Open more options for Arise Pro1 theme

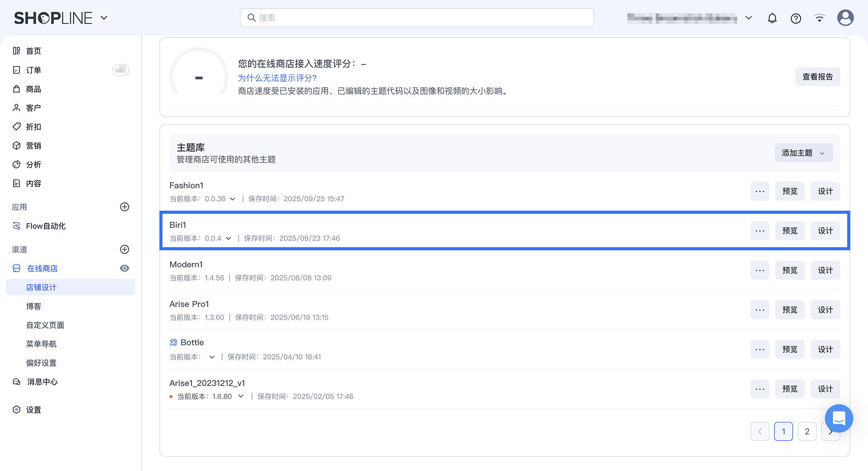(x=760, y=310)
